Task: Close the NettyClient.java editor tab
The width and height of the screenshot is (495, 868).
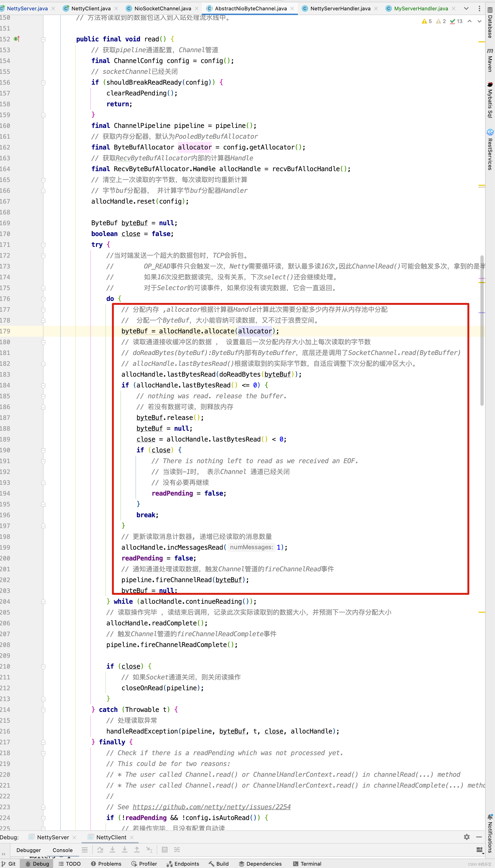Action: point(116,8)
